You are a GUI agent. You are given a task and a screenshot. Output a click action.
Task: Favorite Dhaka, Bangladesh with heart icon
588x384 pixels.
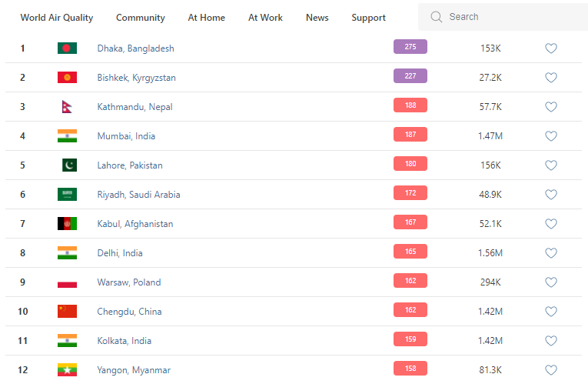(550, 48)
